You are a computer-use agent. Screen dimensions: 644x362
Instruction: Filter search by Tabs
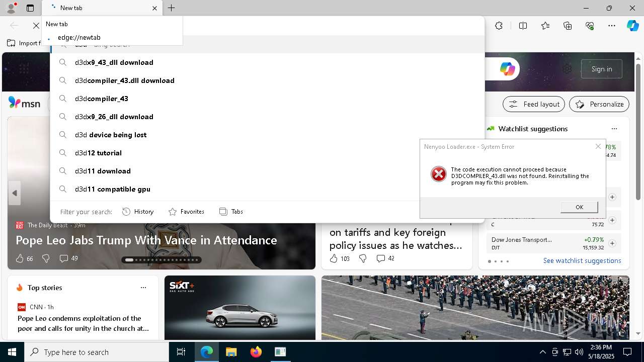point(231,212)
